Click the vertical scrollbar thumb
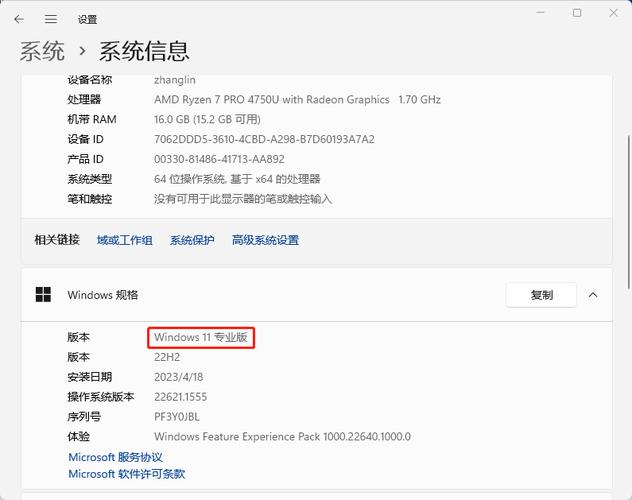Image resolution: width=632 pixels, height=500 pixels. [628, 212]
